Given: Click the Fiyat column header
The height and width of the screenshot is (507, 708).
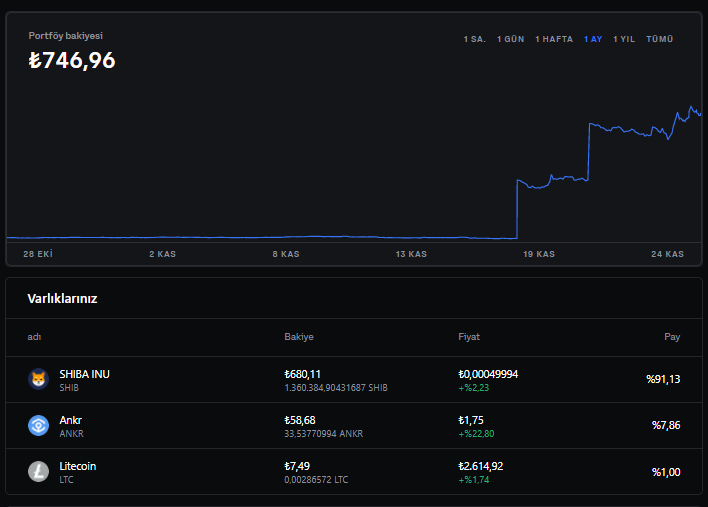Looking at the screenshot, I should (x=469, y=337).
